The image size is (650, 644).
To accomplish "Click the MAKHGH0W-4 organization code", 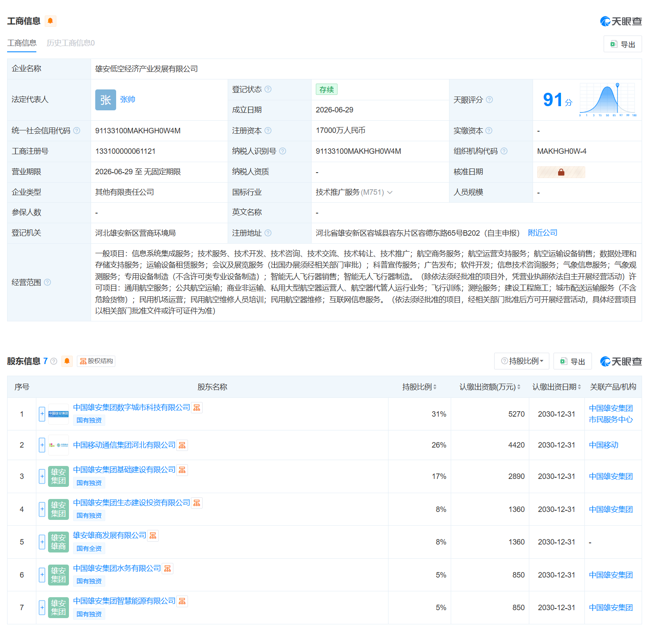I will point(562,151).
